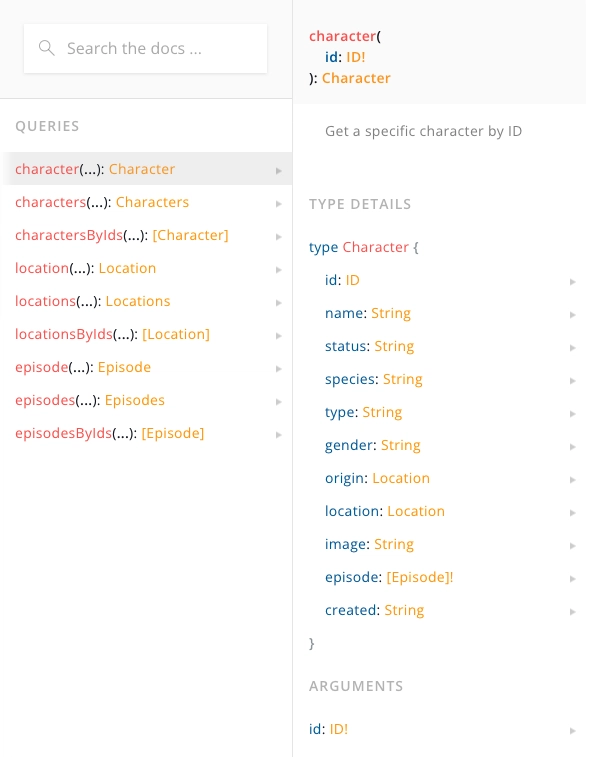Screen dimensions: 589x757
Task: Click arrow beside status: String field
Action: point(573,348)
